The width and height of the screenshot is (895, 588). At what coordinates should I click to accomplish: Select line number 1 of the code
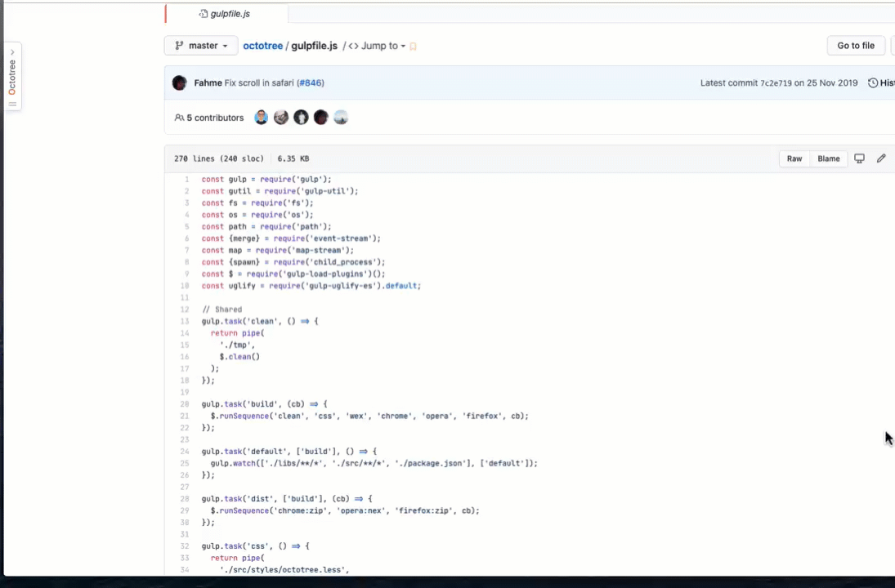tap(186, 179)
